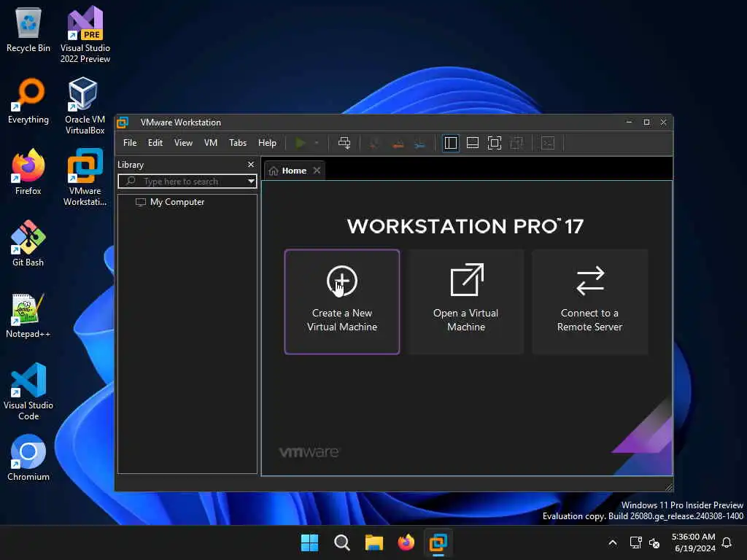Open File Explorer from taskbar

[x=374, y=542]
